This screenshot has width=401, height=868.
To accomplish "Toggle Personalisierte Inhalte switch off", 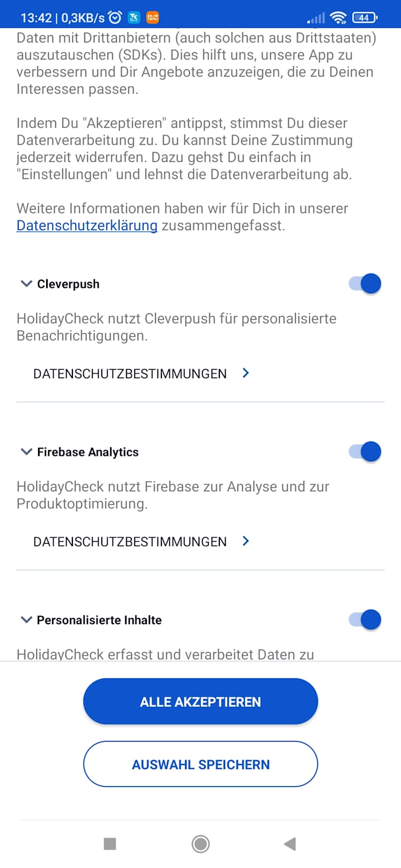I will tap(365, 620).
